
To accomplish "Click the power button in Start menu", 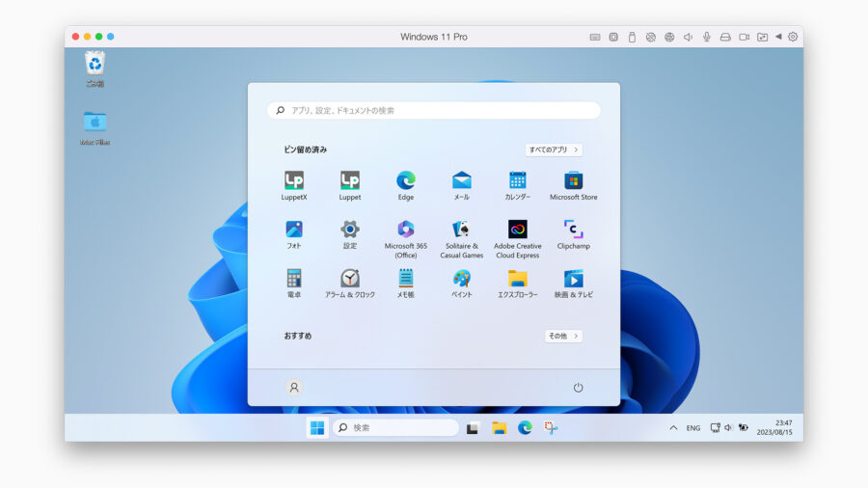I will (x=578, y=388).
